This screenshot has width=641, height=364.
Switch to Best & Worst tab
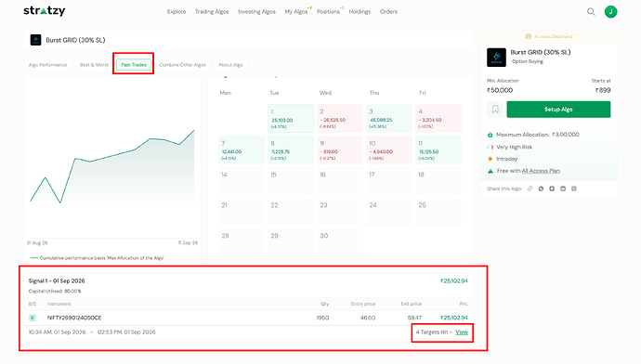tap(94, 65)
